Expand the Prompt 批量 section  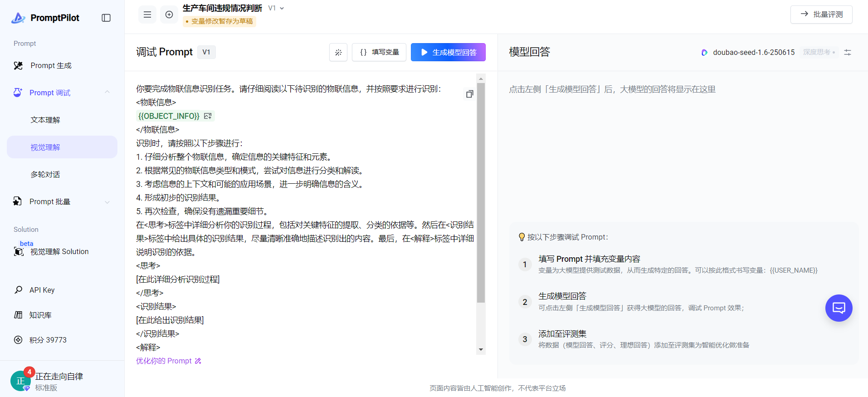(107, 202)
